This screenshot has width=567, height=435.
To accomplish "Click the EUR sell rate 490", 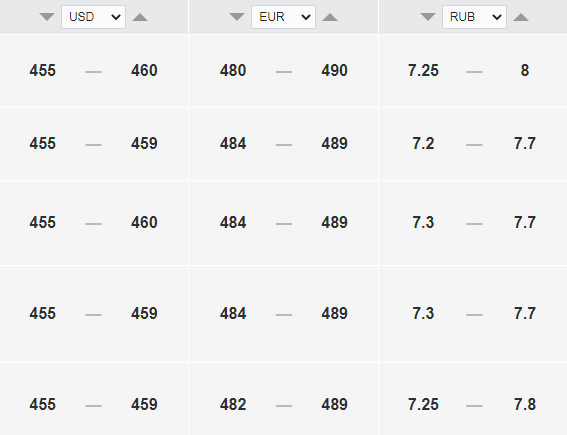I will [x=334, y=71].
